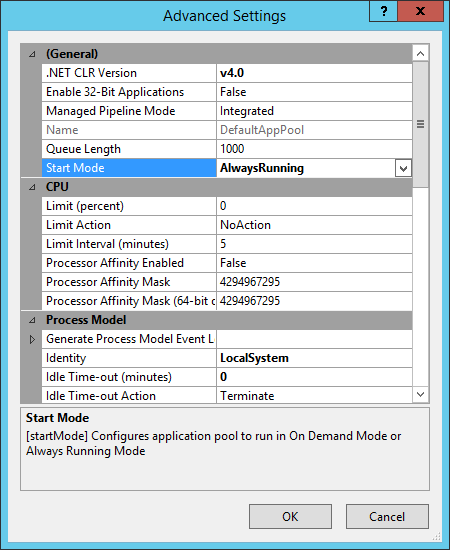Select the Queue Length property
Screen dimensions: 450x550
[x=129, y=149]
